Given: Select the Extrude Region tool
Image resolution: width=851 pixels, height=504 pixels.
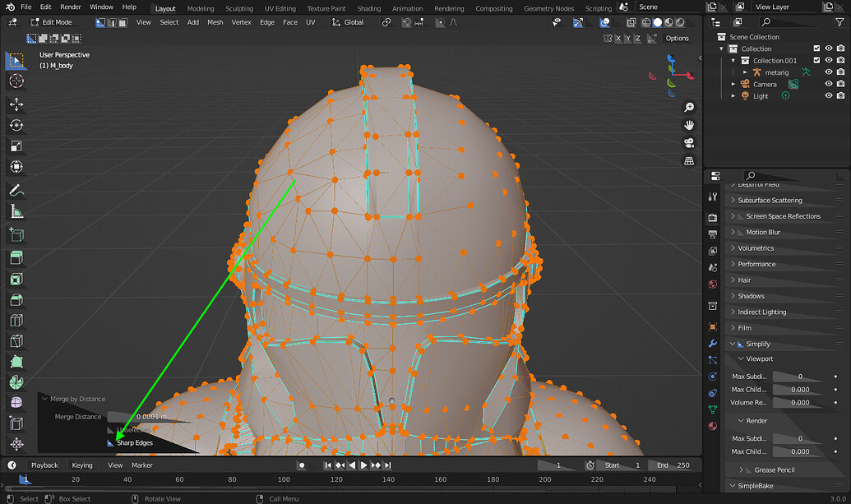Looking at the screenshot, I should tap(16, 257).
